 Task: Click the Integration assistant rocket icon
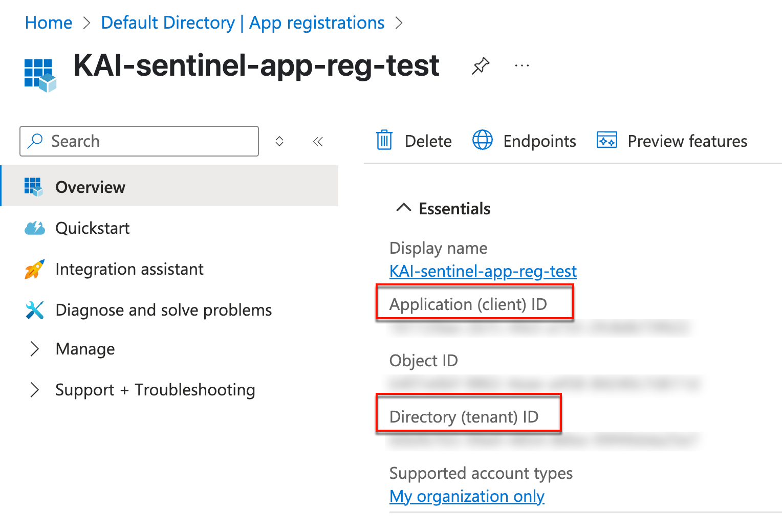click(x=35, y=269)
